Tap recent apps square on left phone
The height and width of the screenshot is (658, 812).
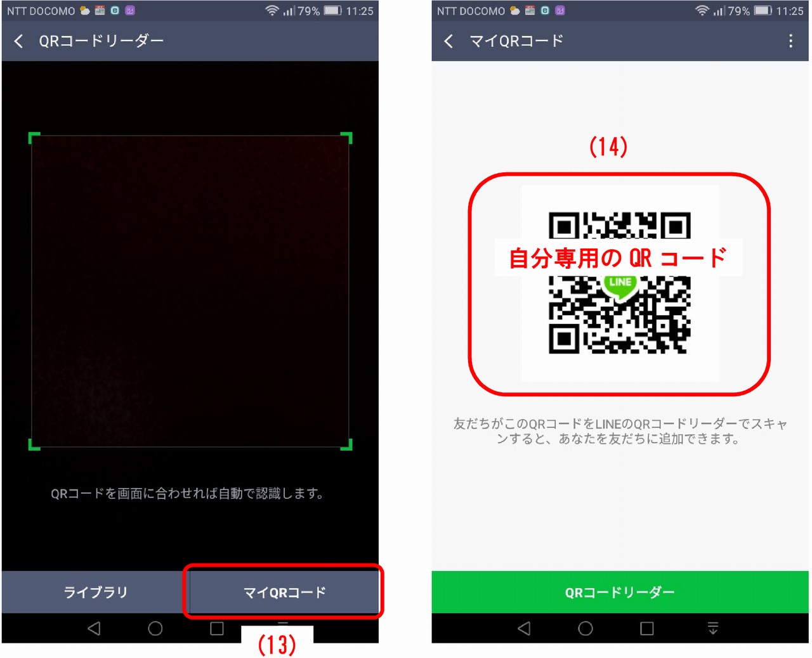tap(217, 628)
